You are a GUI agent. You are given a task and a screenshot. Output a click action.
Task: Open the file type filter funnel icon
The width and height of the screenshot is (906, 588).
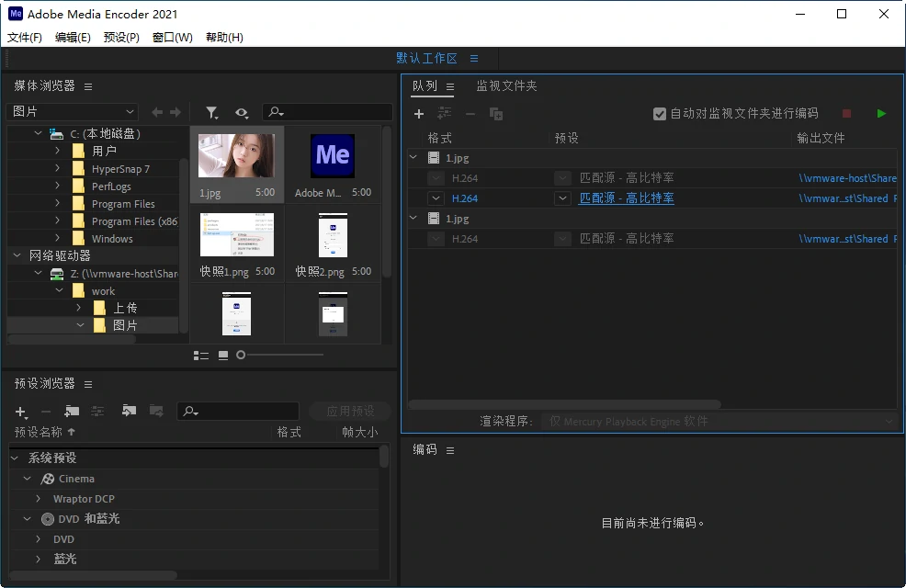point(212,112)
